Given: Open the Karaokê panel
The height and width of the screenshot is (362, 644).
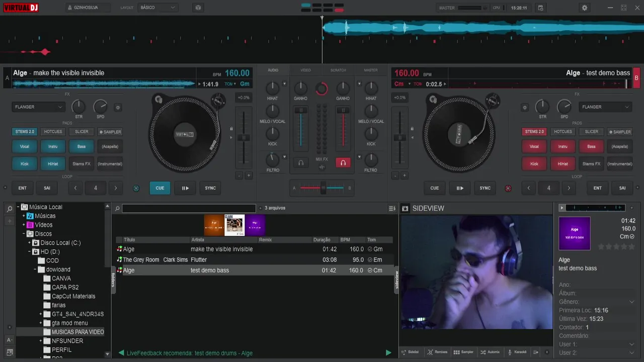Looking at the screenshot, I should pos(517,352).
